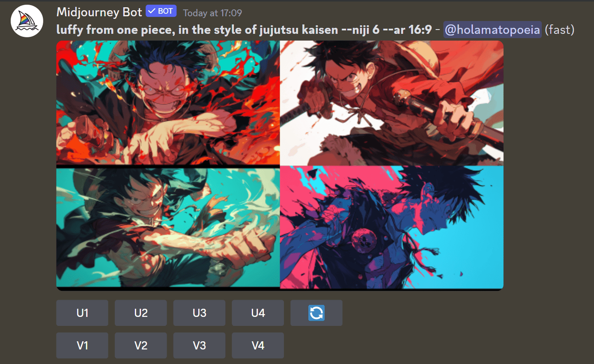Open the @holamatopoeia user mention
This screenshot has width=594, height=364.
pyautogui.click(x=493, y=30)
